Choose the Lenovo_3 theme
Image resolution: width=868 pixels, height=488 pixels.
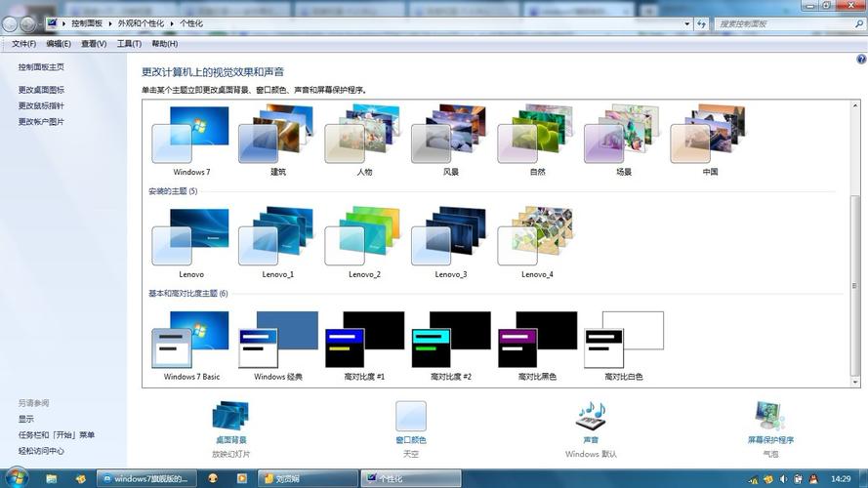[x=450, y=243]
